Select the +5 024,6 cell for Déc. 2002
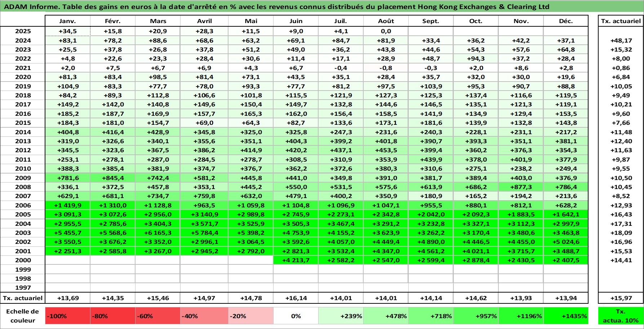The height and width of the screenshot is (329, 644). click(566, 242)
